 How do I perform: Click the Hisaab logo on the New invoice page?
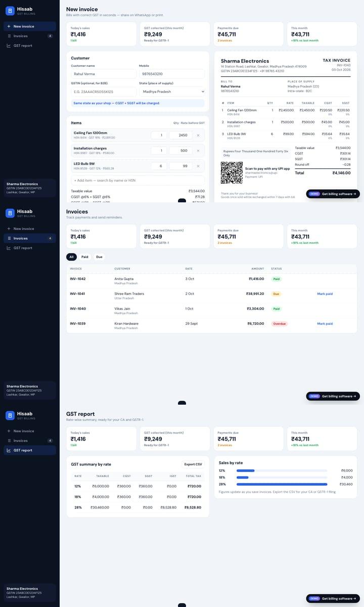[x=10, y=11]
